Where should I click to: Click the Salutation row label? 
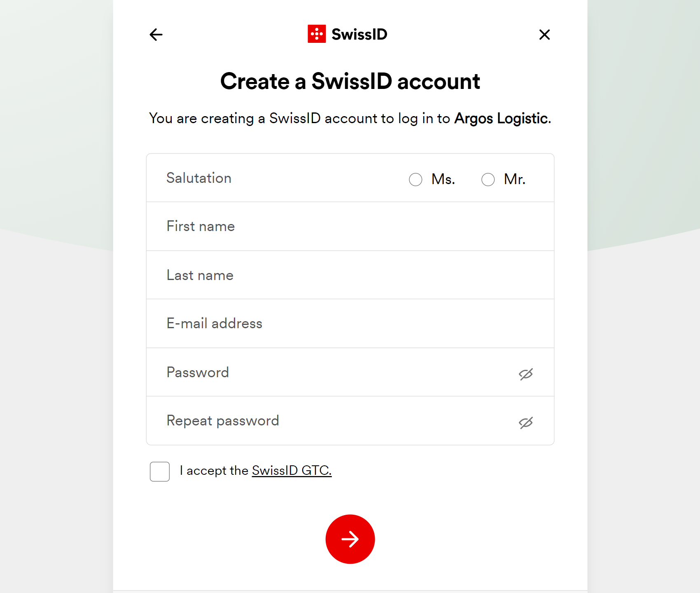pyautogui.click(x=199, y=178)
